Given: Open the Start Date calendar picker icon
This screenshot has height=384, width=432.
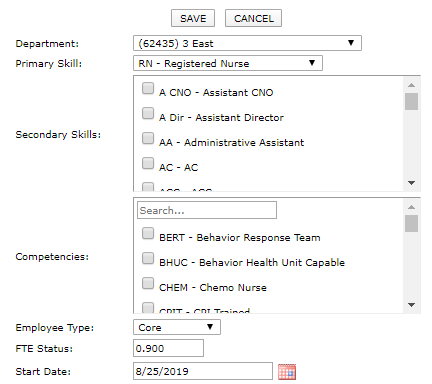Looking at the screenshot, I should (287, 372).
